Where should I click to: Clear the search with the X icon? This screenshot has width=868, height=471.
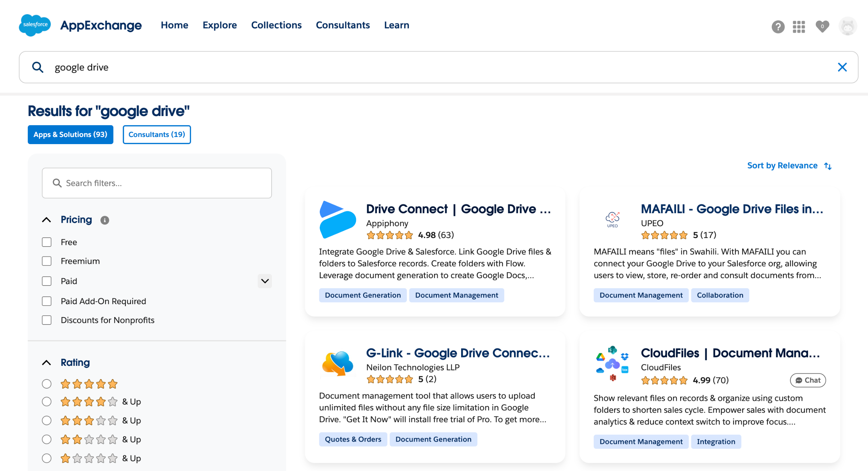pyautogui.click(x=842, y=67)
